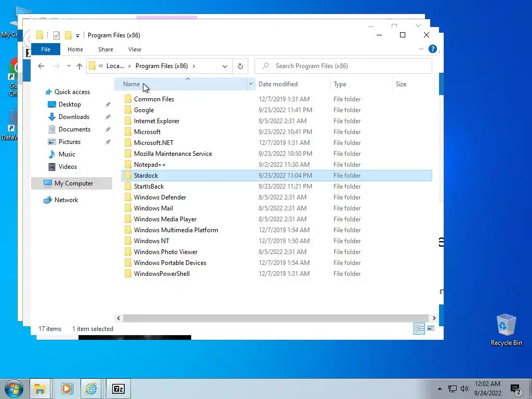Expand the chevron after Program Files (x86) breadcrumb
This screenshot has height=399, width=532.
[x=194, y=66]
